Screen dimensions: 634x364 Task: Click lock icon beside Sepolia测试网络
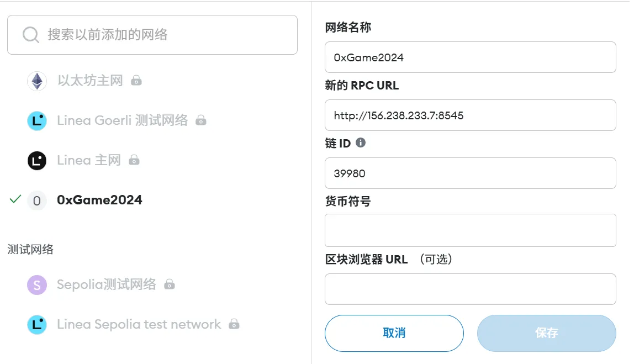click(x=170, y=284)
